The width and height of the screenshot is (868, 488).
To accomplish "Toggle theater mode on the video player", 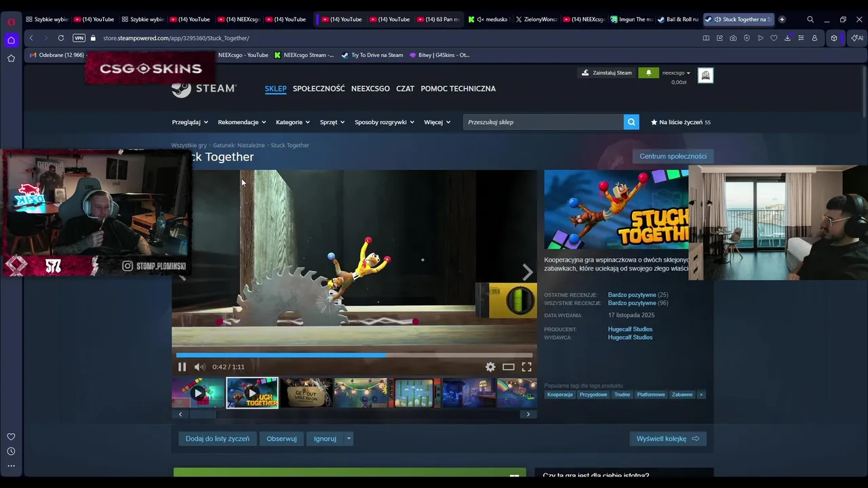I will point(509,367).
